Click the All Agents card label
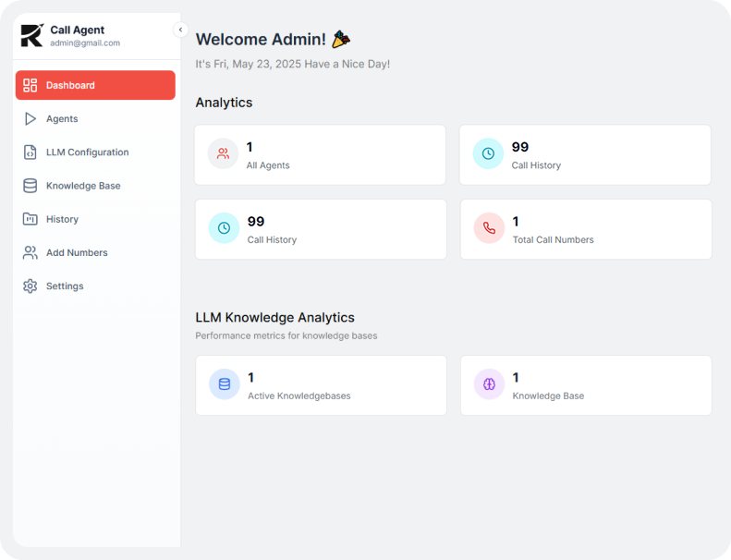 [x=268, y=165]
